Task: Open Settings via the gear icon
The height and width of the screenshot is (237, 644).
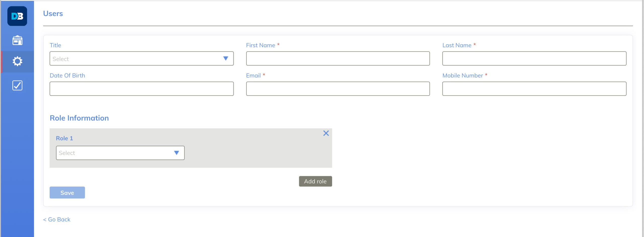Action: (x=17, y=61)
